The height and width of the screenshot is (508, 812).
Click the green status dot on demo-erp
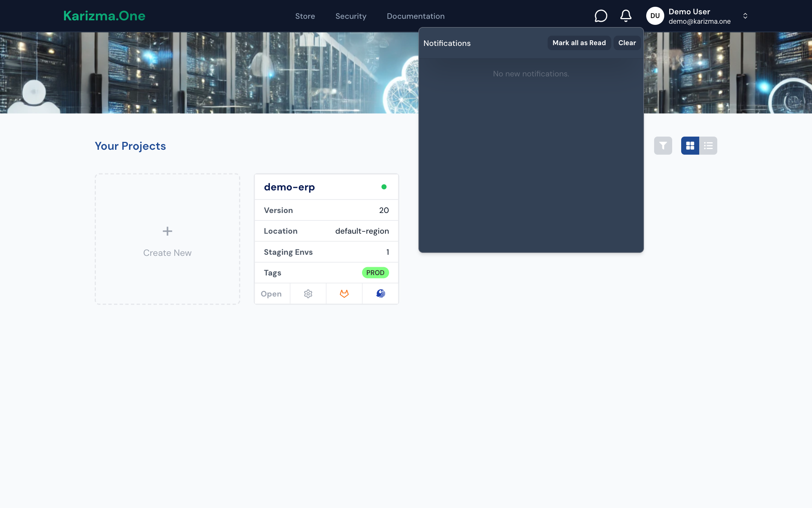pyautogui.click(x=384, y=187)
